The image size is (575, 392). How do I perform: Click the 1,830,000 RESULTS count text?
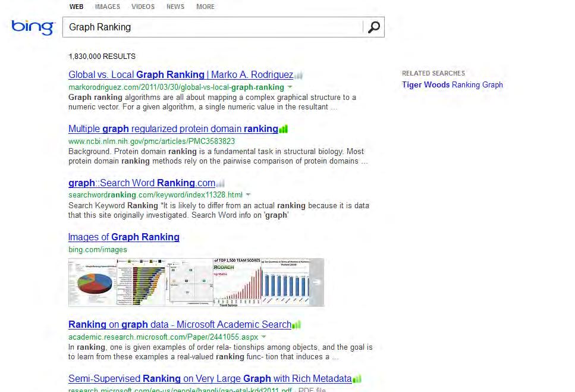(102, 57)
